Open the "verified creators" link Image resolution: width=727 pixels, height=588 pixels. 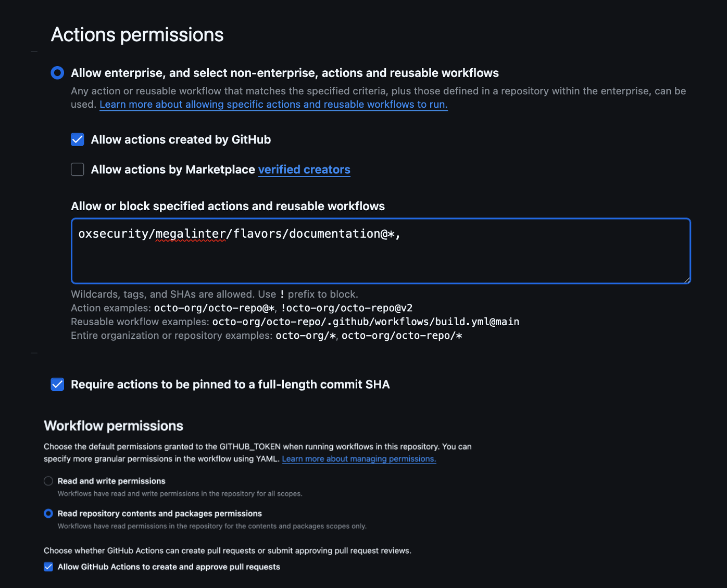coord(304,170)
